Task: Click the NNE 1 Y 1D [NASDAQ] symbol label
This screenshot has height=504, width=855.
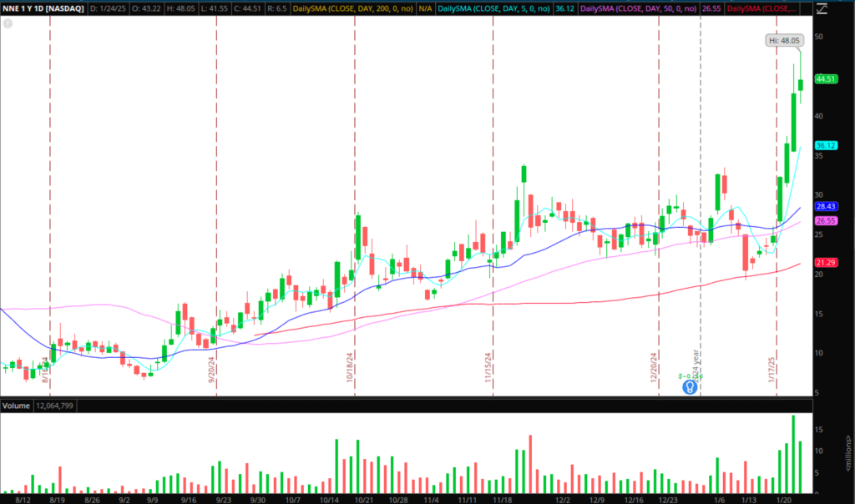Action: click(43, 8)
